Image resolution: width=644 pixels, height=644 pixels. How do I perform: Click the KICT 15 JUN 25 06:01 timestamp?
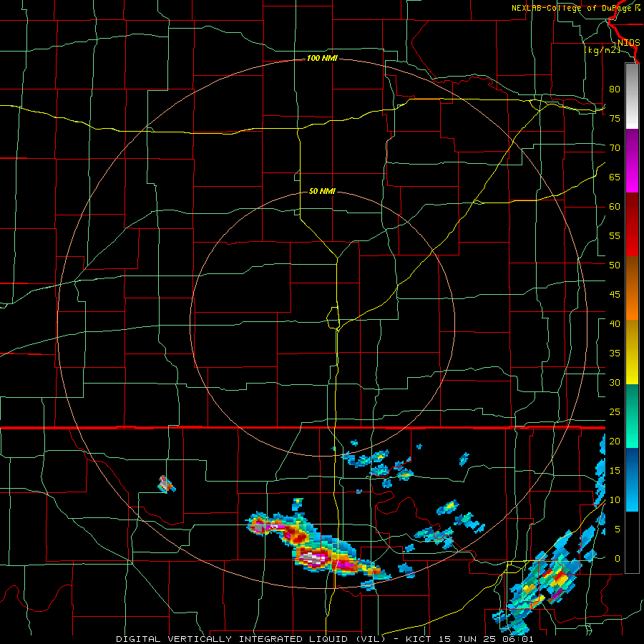tap(469, 639)
